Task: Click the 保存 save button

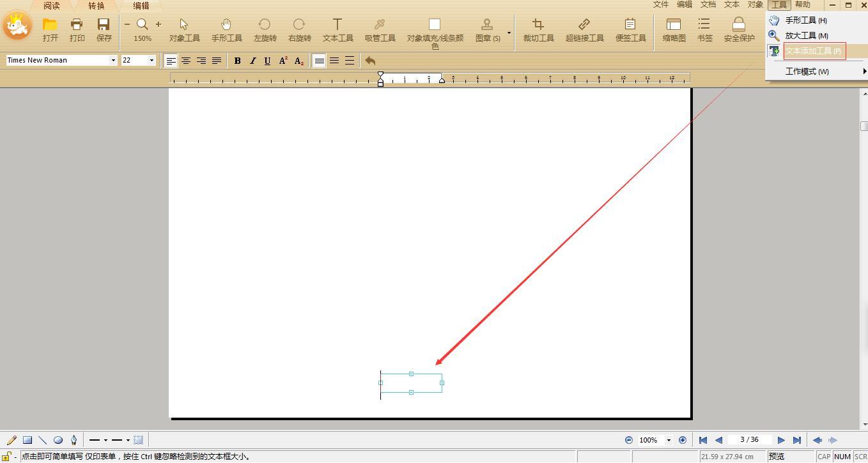Action: [104, 29]
